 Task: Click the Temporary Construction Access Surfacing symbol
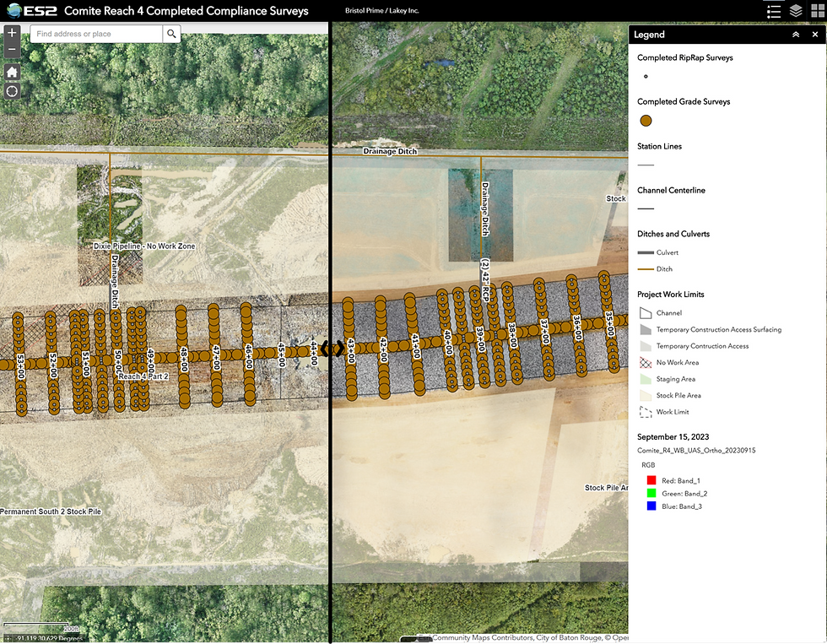pos(646,330)
